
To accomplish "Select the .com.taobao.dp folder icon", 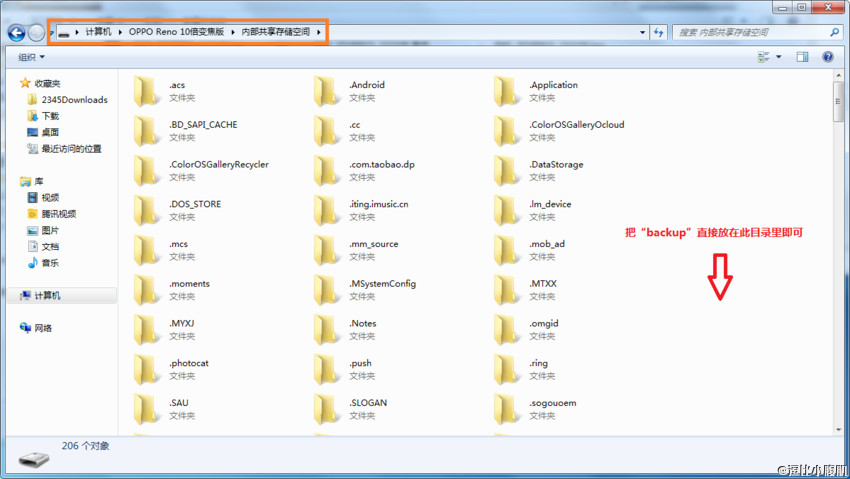I will [x=326, y=170].
